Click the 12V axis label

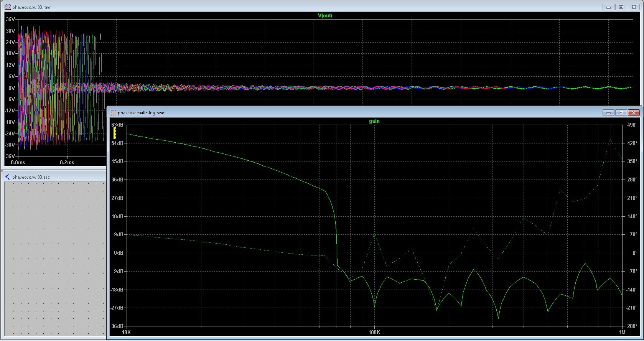(10, 65)
